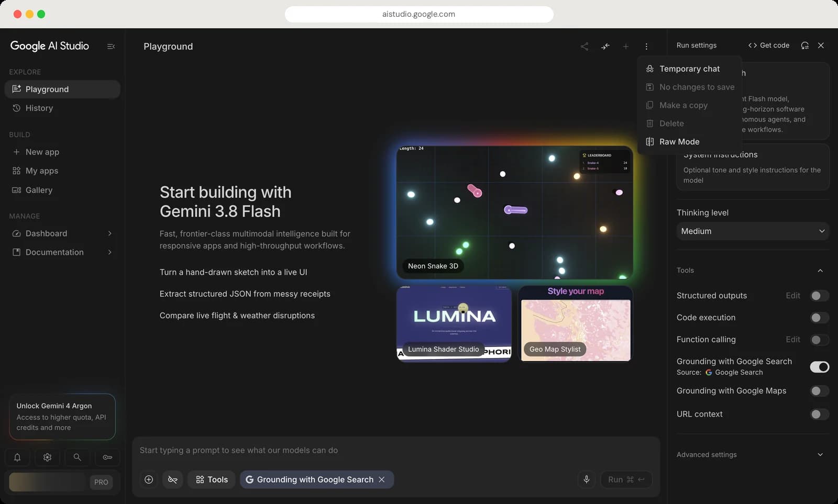Select Temporary chat from the menu

pos(690,69)
